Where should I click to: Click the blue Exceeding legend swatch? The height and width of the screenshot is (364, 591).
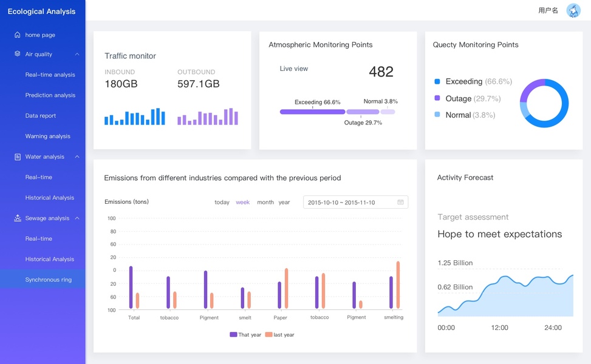(437, 81)
